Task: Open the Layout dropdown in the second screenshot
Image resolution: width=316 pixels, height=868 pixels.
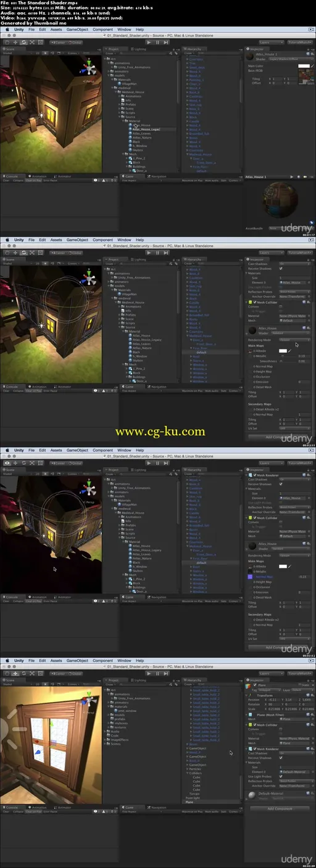Action: coord(300,253)
